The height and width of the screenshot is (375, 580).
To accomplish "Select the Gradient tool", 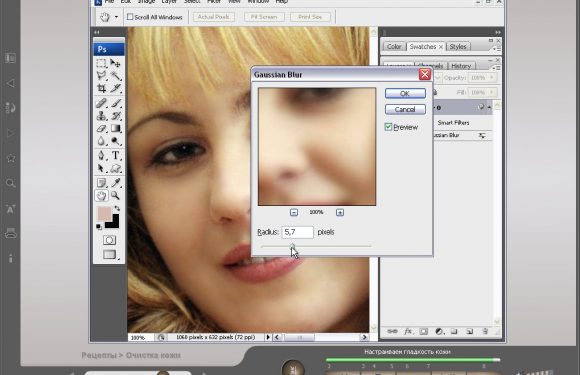I will pyautogui.click(x=116, y=128).
